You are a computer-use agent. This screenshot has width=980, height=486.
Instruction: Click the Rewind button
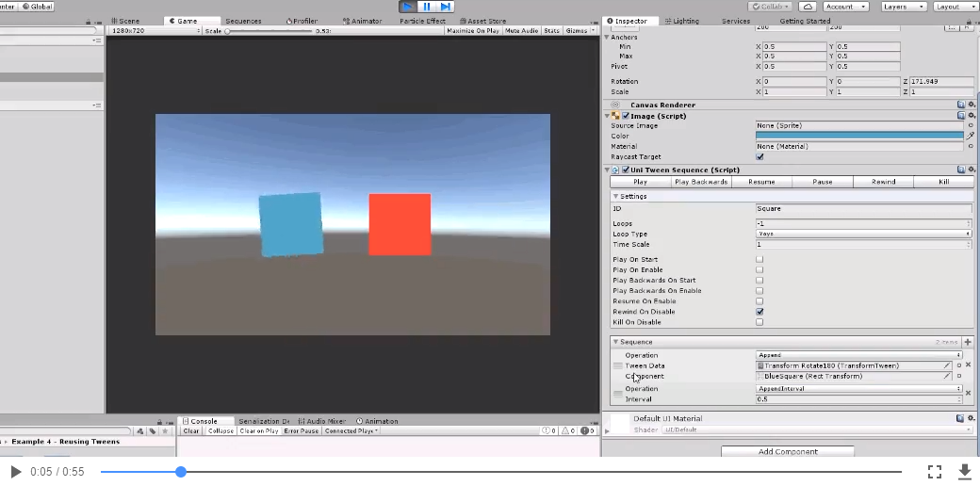pyautogui.click(x=883, y=182)
